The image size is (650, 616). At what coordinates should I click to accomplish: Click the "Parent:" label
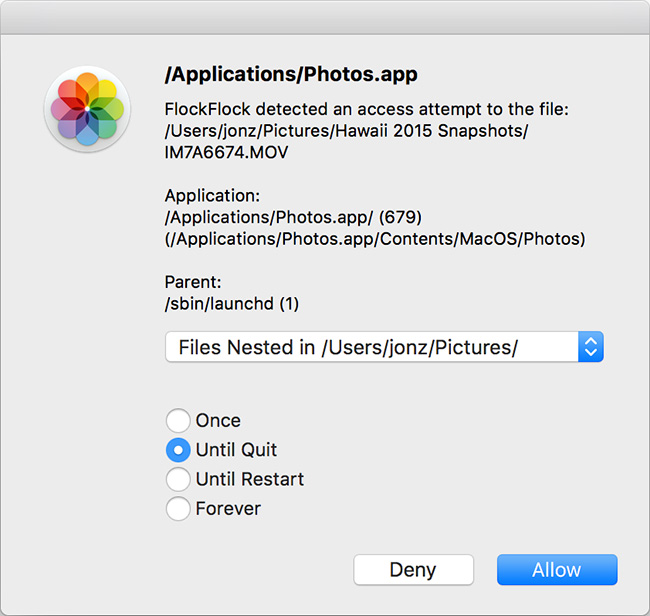tap(195, 282)
